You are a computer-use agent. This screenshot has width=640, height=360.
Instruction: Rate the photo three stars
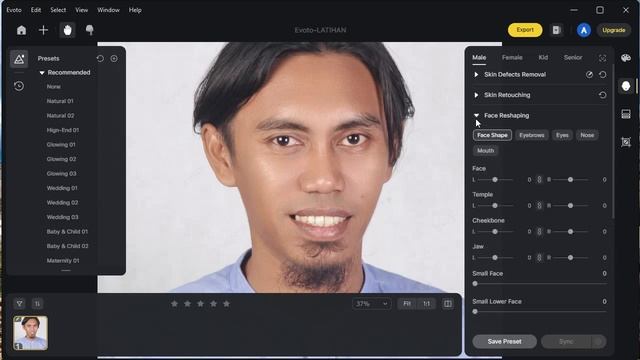coord(200,304)
